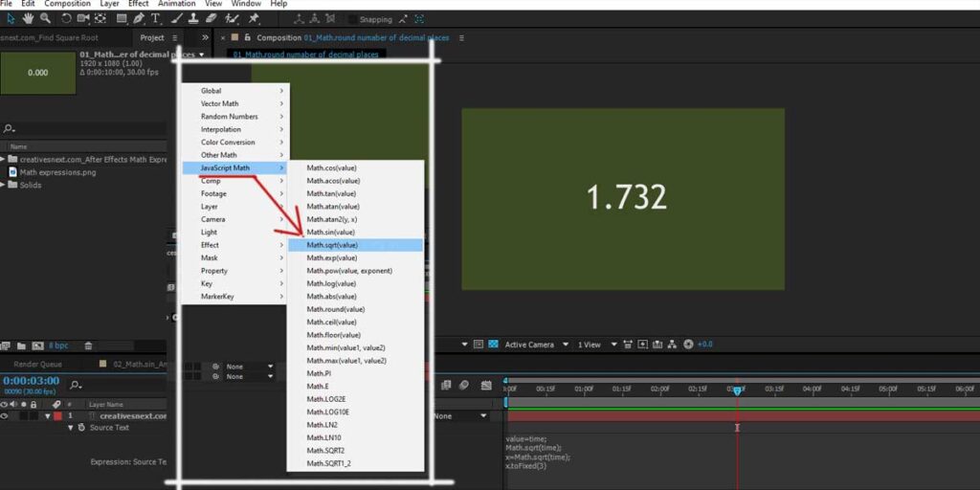
Task: Click the 8 bpc color depth button
Action: (x=56, y=345)
